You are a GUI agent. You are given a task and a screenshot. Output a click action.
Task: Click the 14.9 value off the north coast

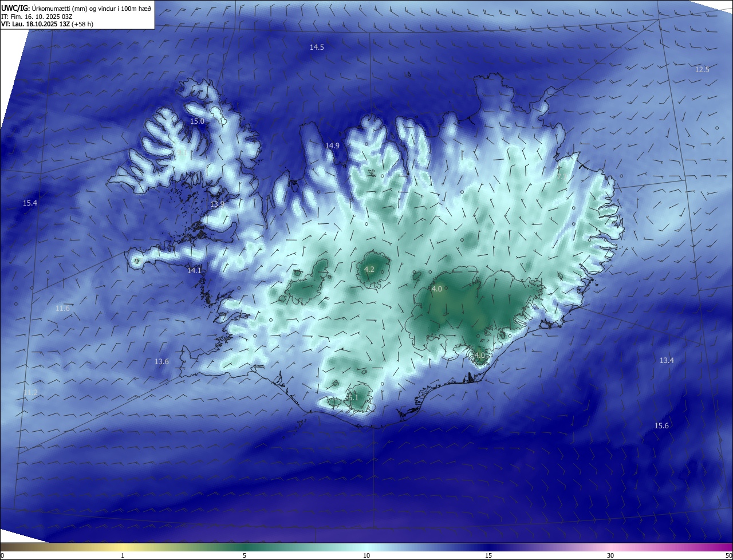(332, 146)
